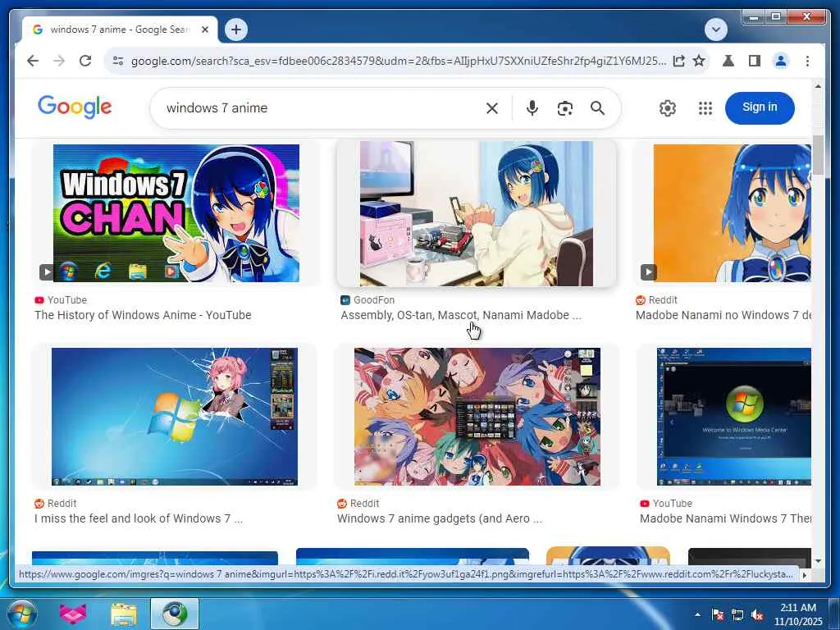Open Chrome profile avatar

[781, 61]
